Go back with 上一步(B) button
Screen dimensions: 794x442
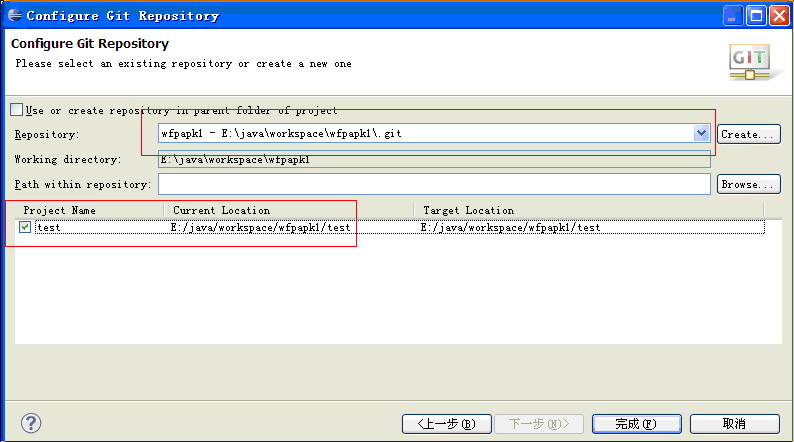447,424
